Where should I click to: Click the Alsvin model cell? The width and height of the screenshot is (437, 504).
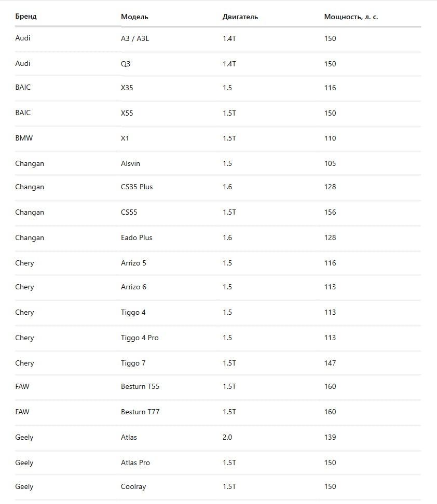[130, 163]
